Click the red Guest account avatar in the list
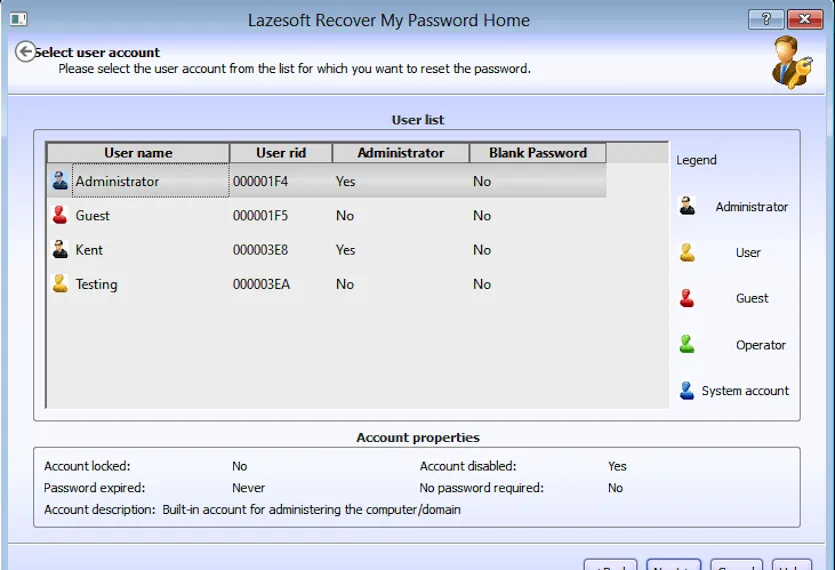 (x=60, y=215)
